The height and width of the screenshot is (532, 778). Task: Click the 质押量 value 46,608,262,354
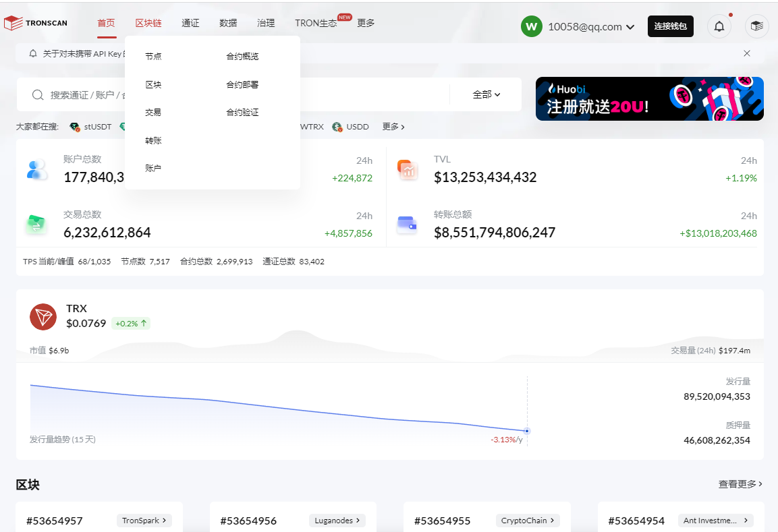[x=717, y=440]
